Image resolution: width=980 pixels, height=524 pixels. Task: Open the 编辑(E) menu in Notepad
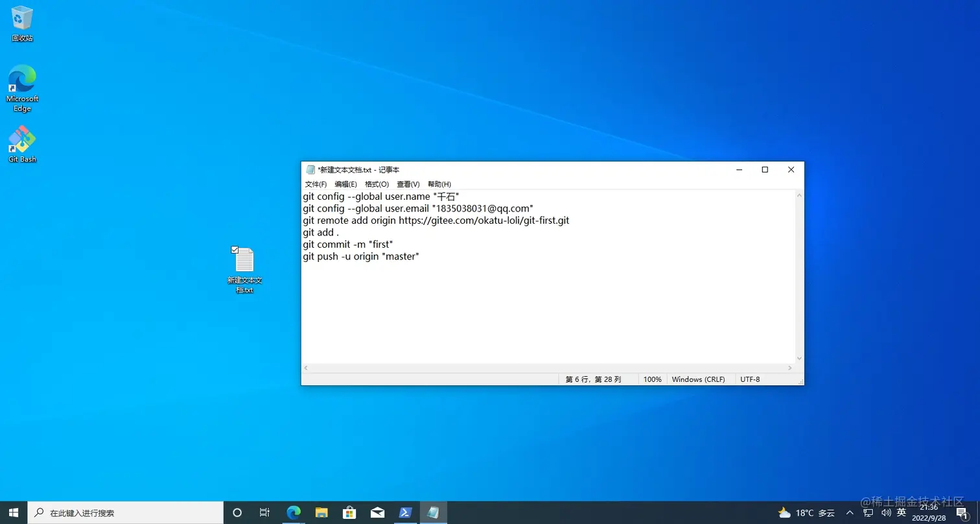[x=345, y=184]
